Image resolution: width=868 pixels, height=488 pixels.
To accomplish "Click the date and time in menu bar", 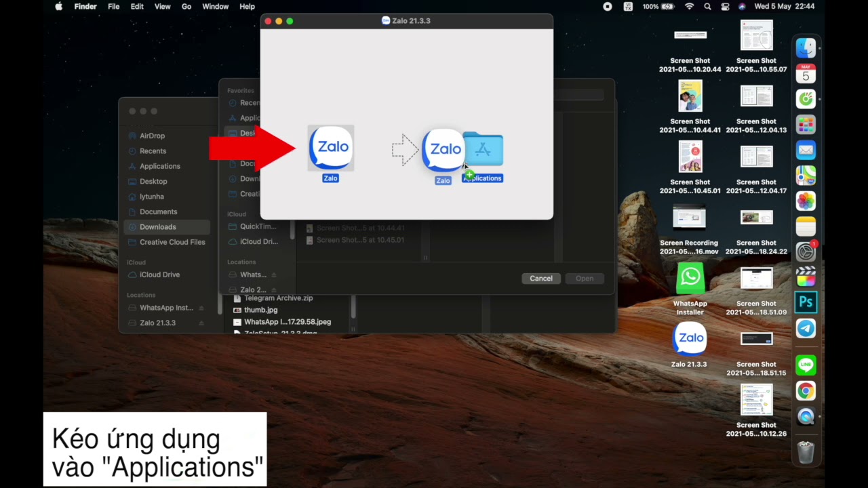I will click(x=785, y=7).
